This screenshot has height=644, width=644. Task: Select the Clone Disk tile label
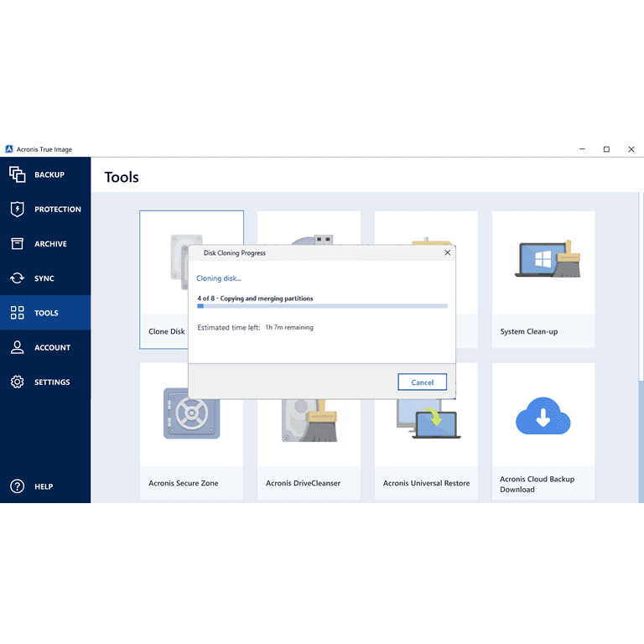coord(167,331)
